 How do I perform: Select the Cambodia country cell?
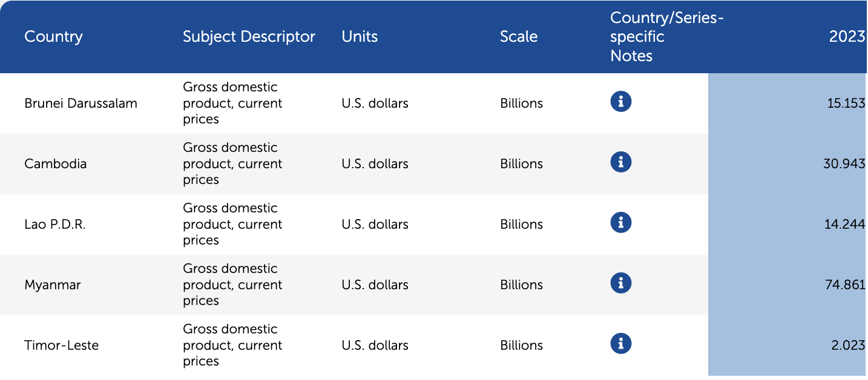click(x=56, y=164)
